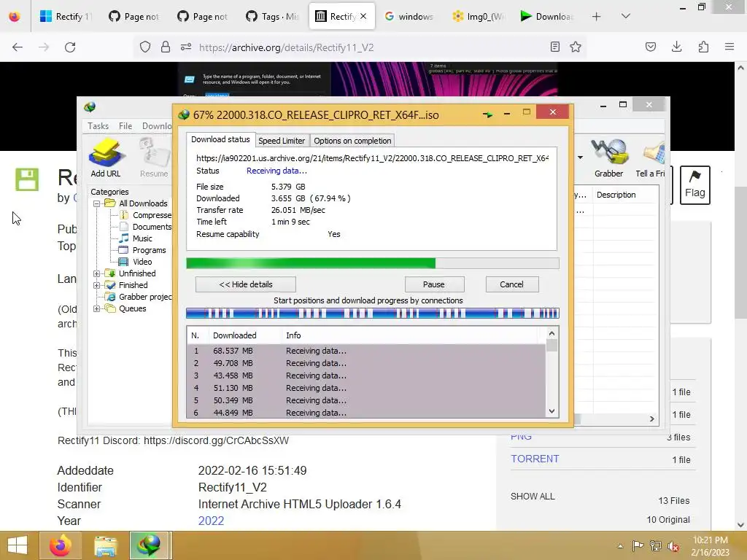Screen dimensions: 747x560
Task: Reload the page with the refresh icon
Action: pyautogui.click(x=70, y=47)
